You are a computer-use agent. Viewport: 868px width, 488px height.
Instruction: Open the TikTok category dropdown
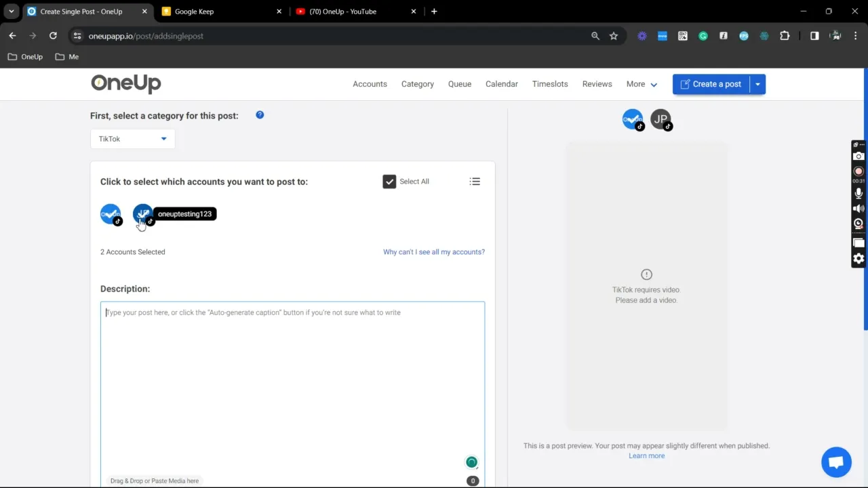(133, 139)
